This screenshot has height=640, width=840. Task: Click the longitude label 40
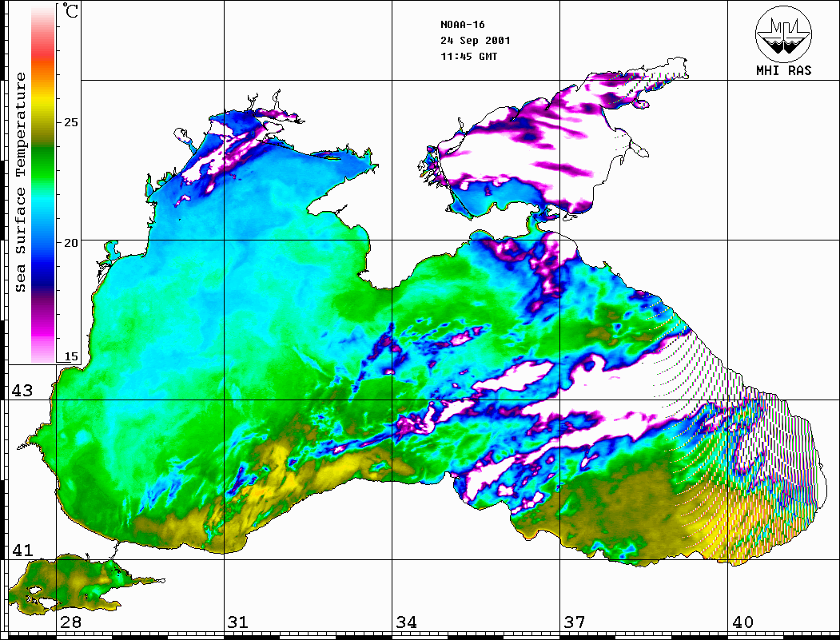click(742, 622)
